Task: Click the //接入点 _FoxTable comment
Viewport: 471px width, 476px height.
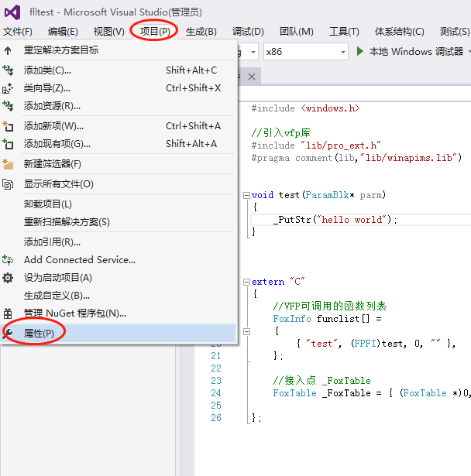Action: pyautogui.click(x=321, y=381)
